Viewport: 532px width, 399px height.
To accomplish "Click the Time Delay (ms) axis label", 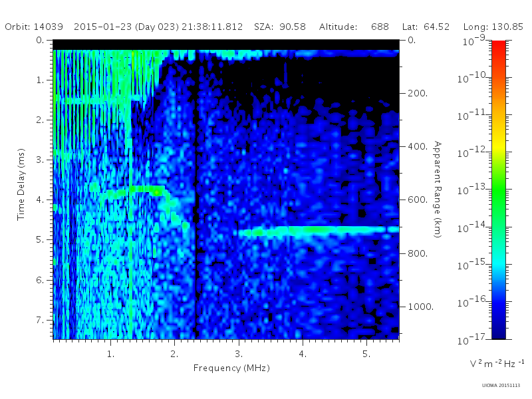I will 21,184.
